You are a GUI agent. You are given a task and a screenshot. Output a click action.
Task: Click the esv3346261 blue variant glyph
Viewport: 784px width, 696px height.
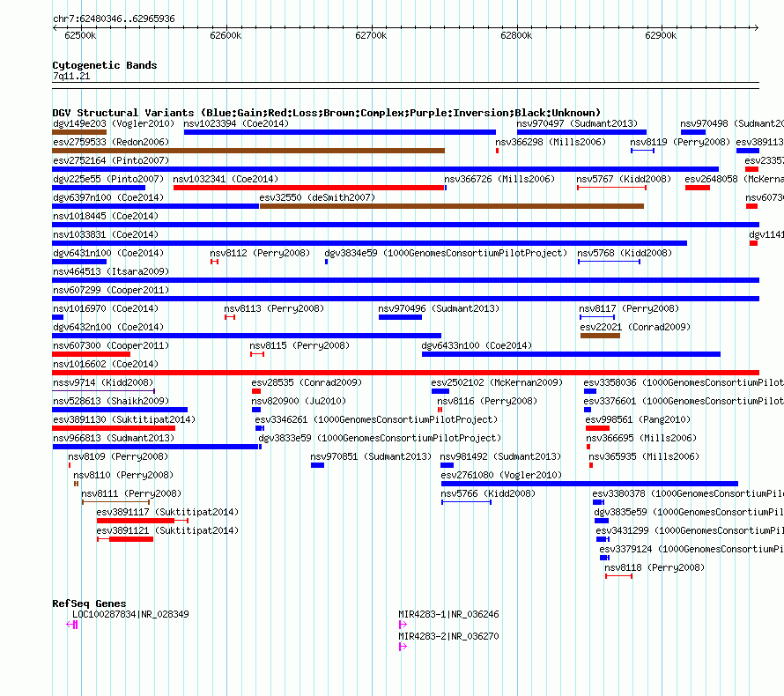(260, 428)
